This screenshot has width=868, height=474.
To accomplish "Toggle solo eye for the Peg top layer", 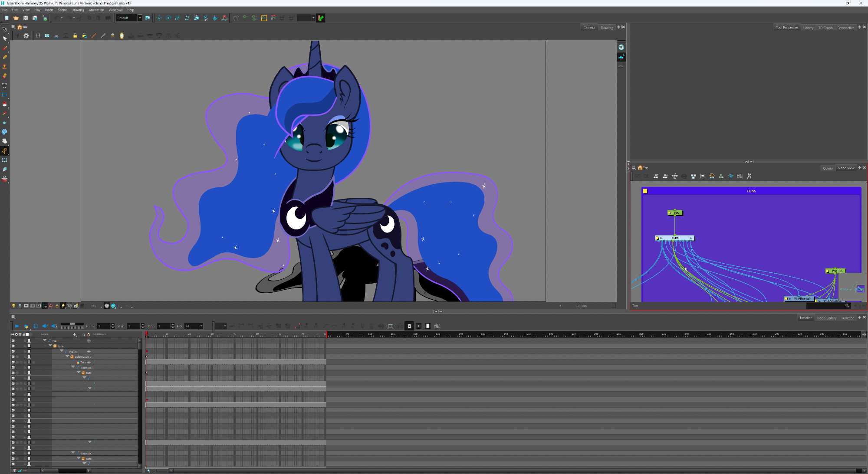I will (13, 341).
